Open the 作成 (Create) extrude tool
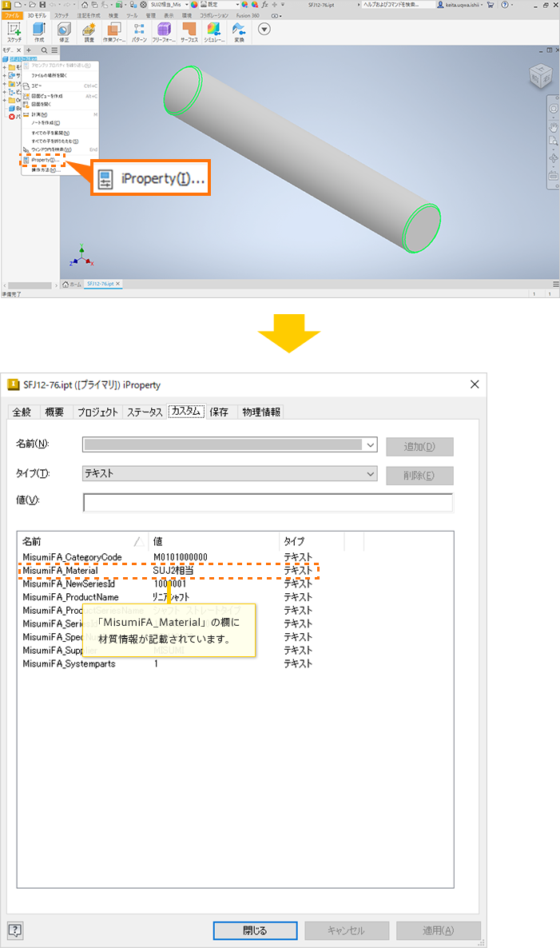The width and height of the screenshot is (560, 948). (x=38, y=30)
